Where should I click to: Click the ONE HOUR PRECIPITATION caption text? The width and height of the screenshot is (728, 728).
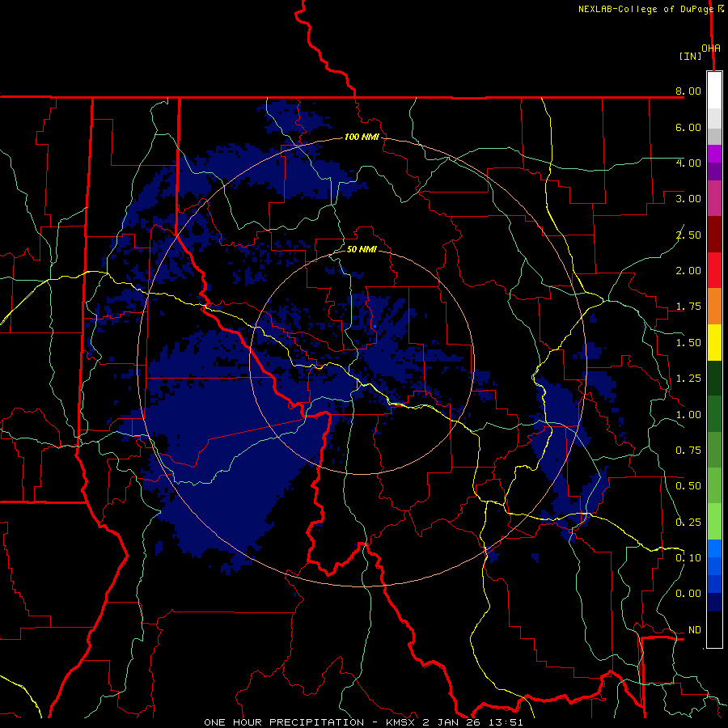[x=284, y=722]
